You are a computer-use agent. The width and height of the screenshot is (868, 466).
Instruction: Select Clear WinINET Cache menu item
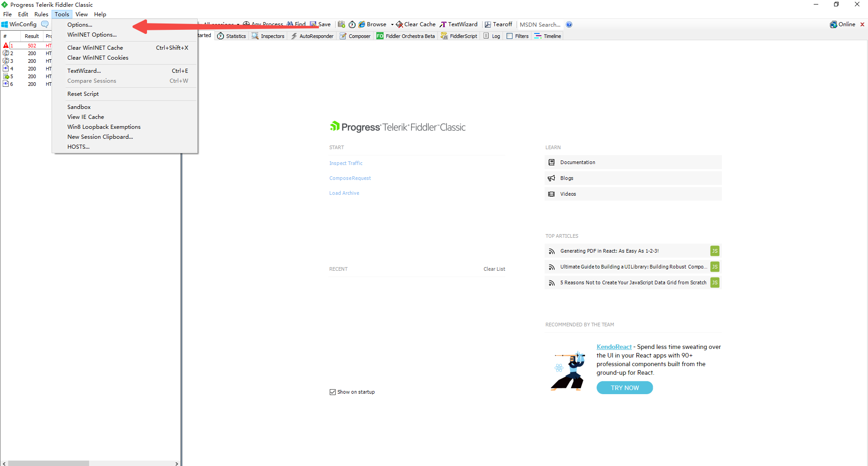[125, 48]
